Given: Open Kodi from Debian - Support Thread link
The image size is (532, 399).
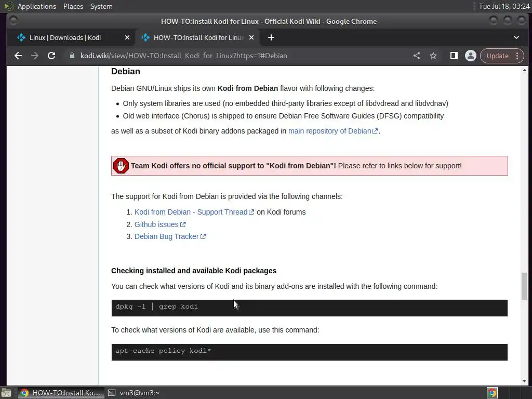Looking at the screenshot, I should point(191,212).
